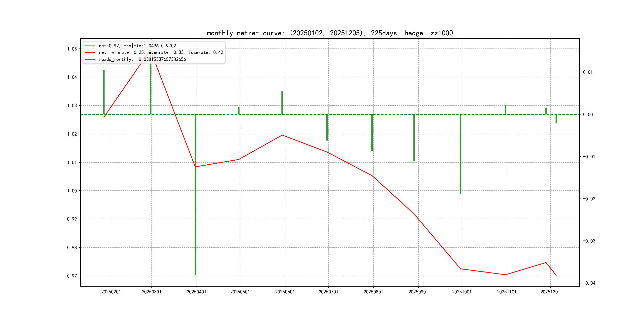This screenshot has width=644, height=322.
Task: Click the 0.97 left axis label
Action: 72,276
